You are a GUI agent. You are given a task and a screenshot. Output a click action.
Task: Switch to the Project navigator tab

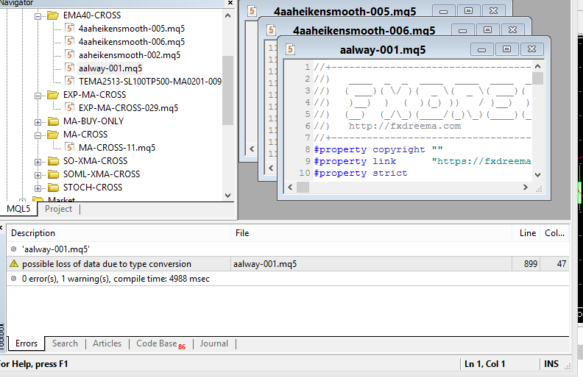coord(58,209)
